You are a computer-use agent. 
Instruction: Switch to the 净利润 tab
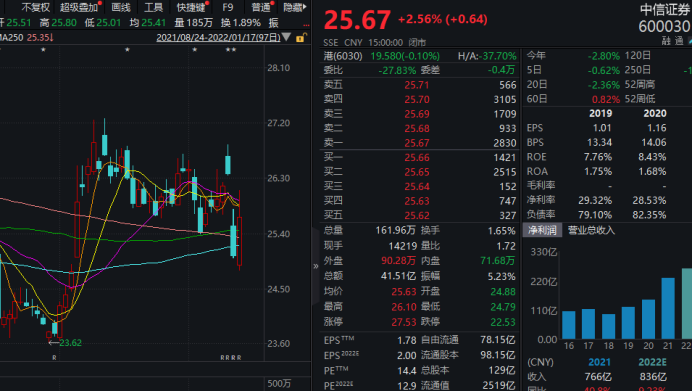(x=542, y=230)
